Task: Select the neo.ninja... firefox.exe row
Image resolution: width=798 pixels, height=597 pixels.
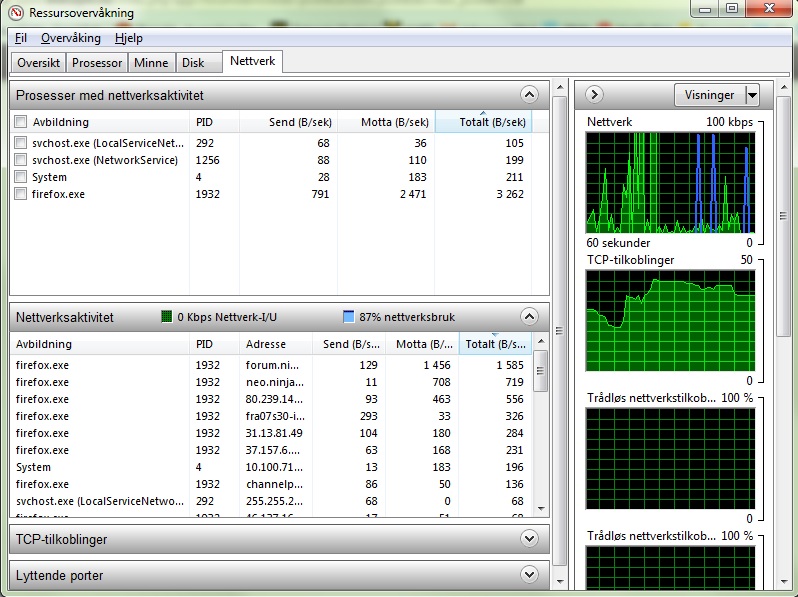Action: pyautogui.click(x=271, y=382)
